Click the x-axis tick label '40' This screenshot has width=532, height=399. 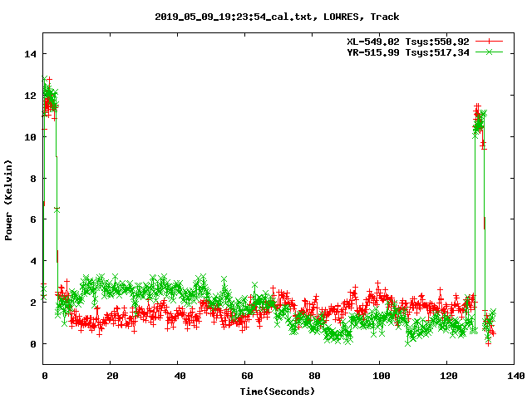180,376
